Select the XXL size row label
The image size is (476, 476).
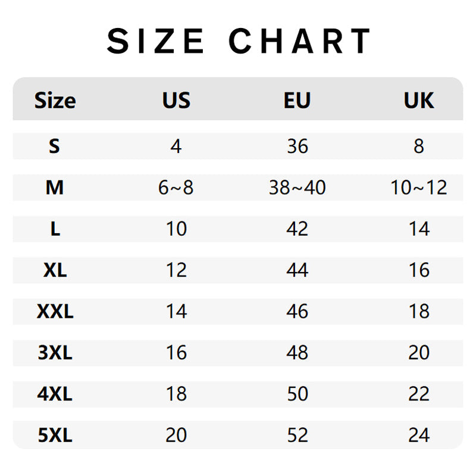[55, 311]
